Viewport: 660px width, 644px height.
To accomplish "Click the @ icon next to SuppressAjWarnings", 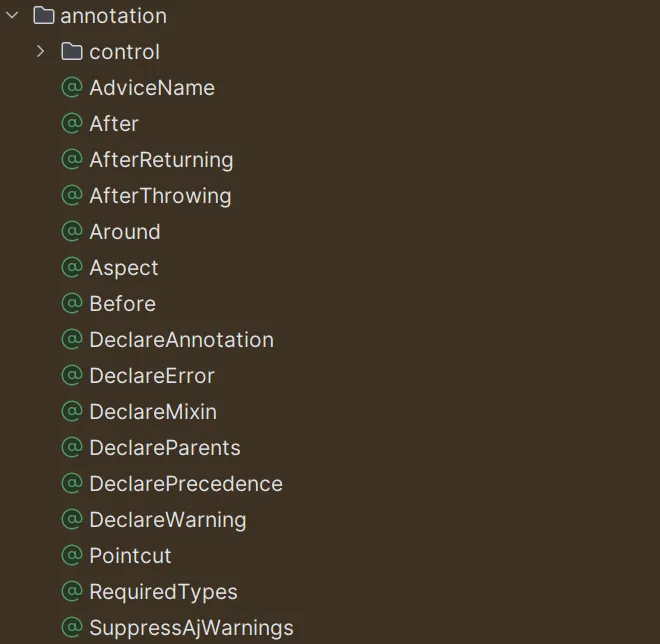I will 71,628.
